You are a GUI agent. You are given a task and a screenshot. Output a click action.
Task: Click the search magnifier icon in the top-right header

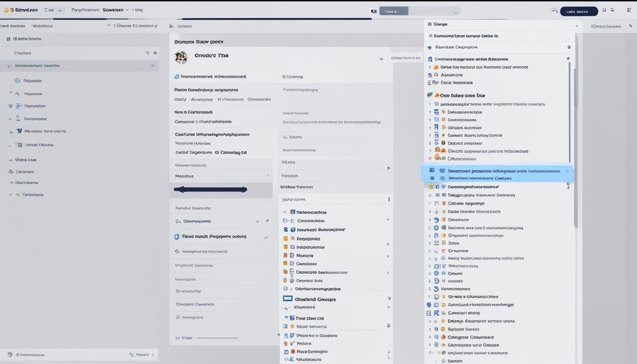[604, 10]
